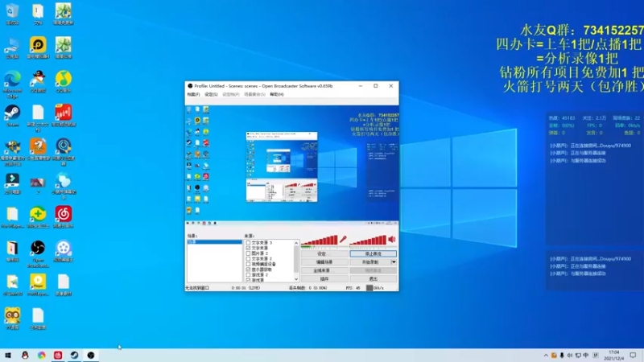Click the 全域来源 global sources button

[x=324, y=270]
